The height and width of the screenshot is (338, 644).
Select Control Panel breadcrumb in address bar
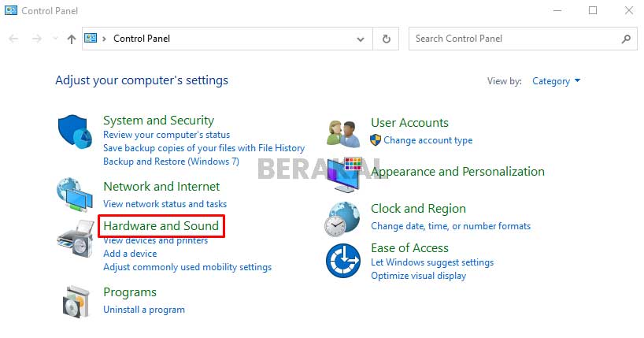pyautogui.click(x=142, y=38)
